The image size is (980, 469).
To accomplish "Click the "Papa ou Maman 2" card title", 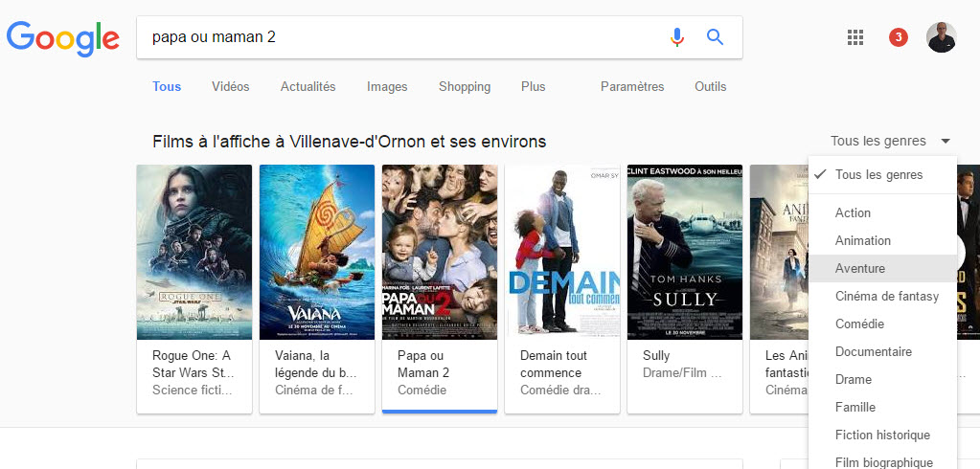I will pos(423,364).
